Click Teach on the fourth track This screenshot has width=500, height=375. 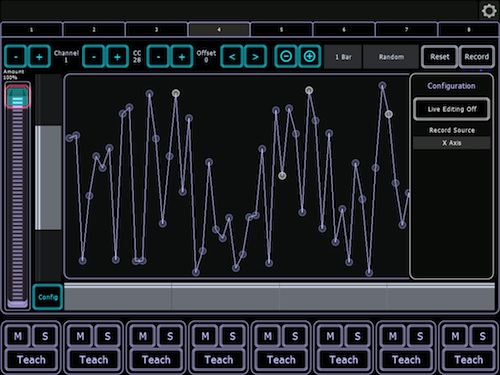[x=219, y=360]
